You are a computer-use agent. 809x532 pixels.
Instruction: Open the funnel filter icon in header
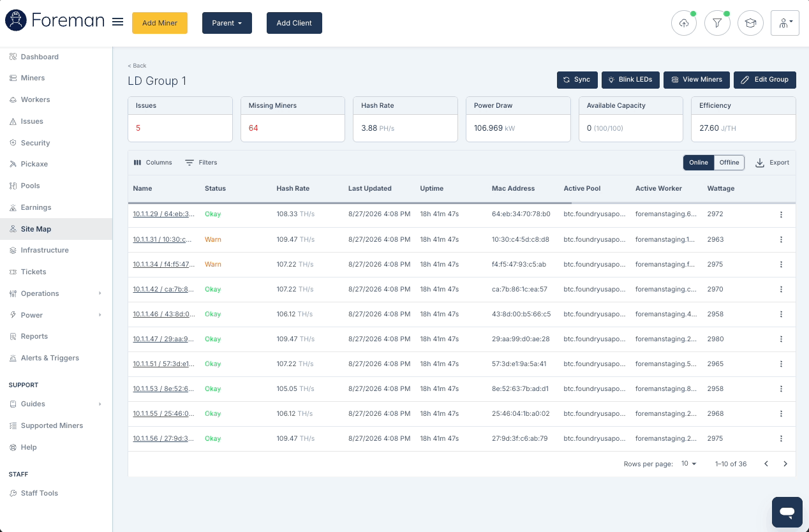[x=717, y=23]
